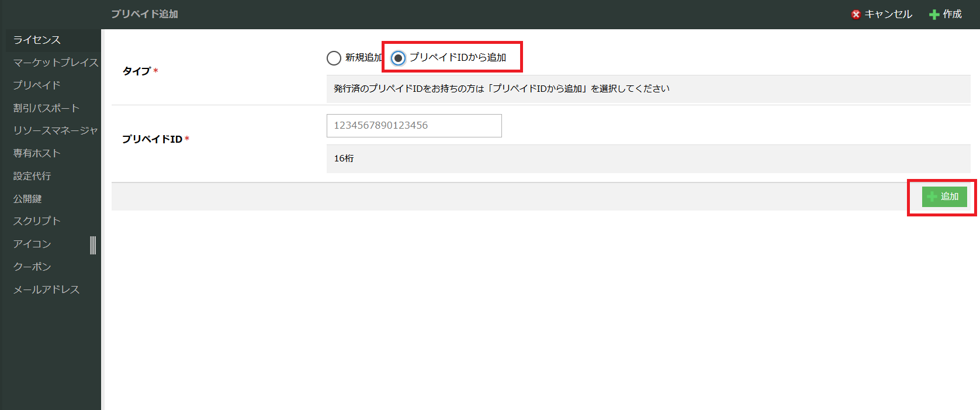This screenshot has height=410, width=980.
Task: Click the red cancel X icon
Action: [x=856, y=15]
